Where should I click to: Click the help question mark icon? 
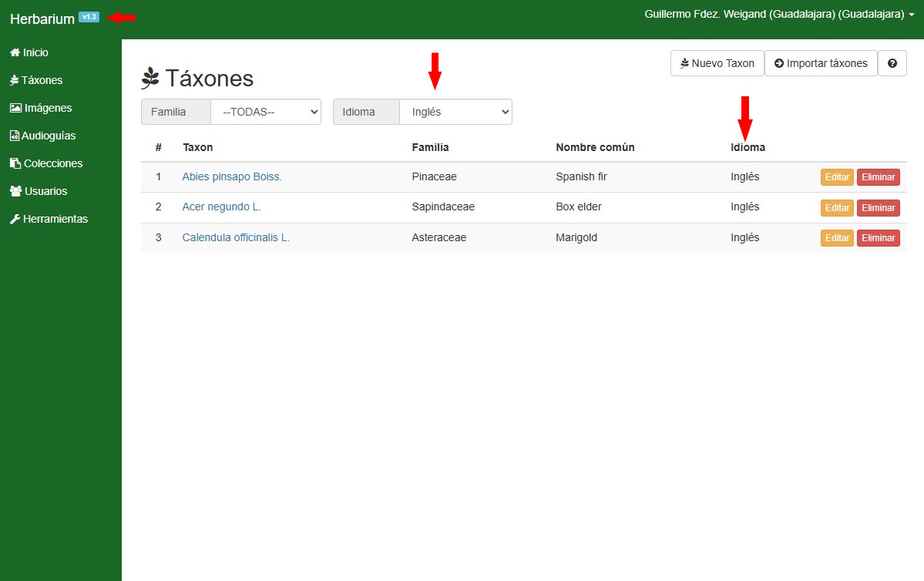tap(892, 63)
